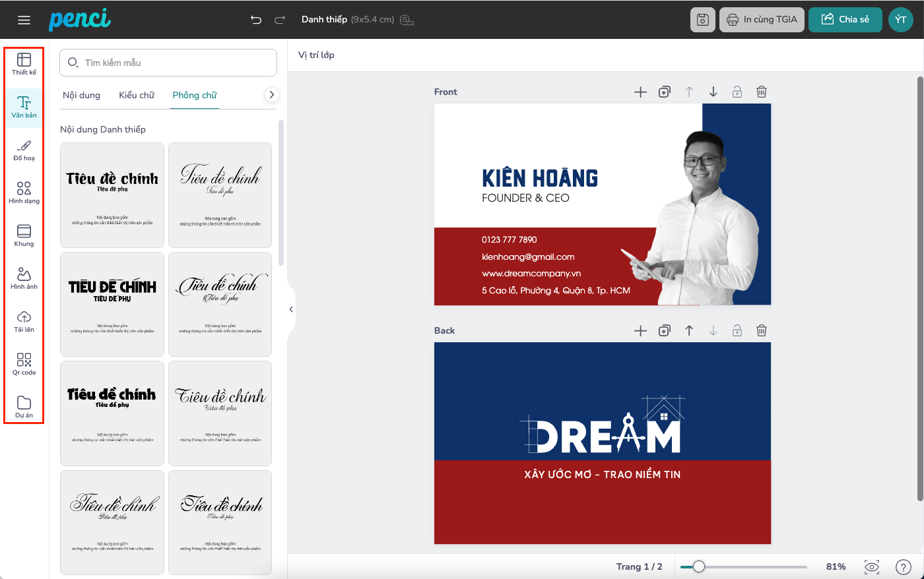Click the Chia sẻ share button
This screenshot has height=579, width=924.
click(x=845, y=20)
